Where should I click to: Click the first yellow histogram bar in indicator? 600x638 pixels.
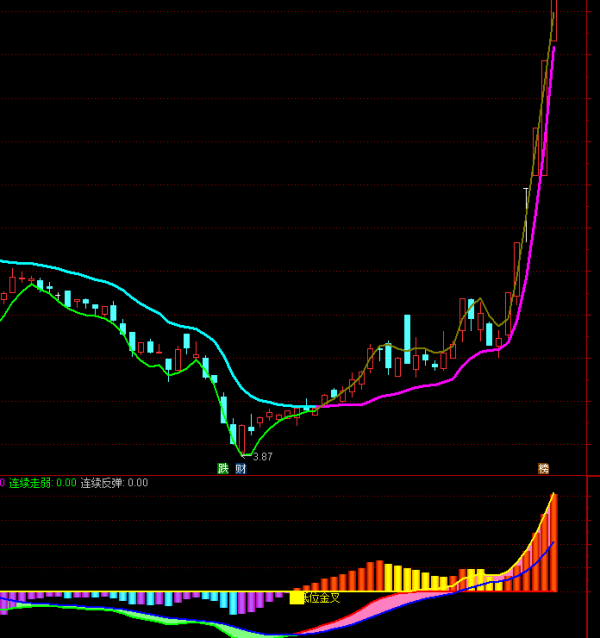389,577
